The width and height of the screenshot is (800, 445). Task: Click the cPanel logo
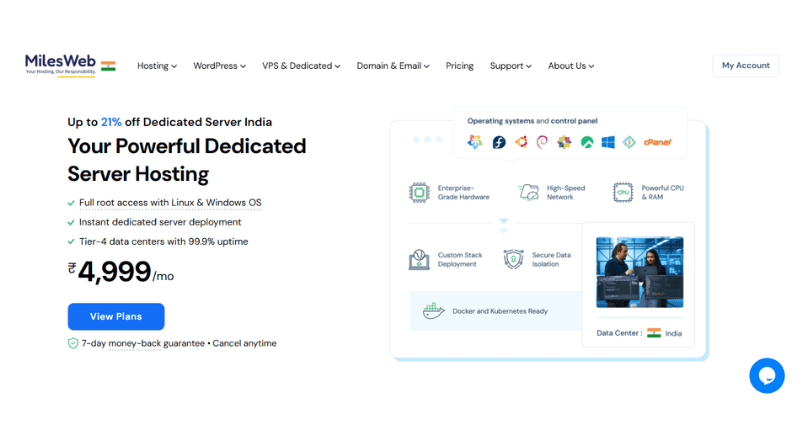[657, 142]
